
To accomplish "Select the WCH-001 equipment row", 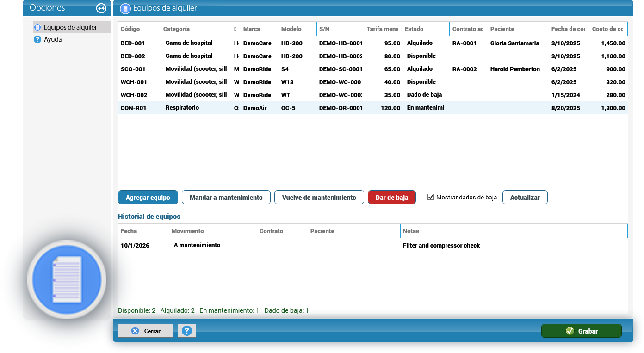I will pos(373,82).
